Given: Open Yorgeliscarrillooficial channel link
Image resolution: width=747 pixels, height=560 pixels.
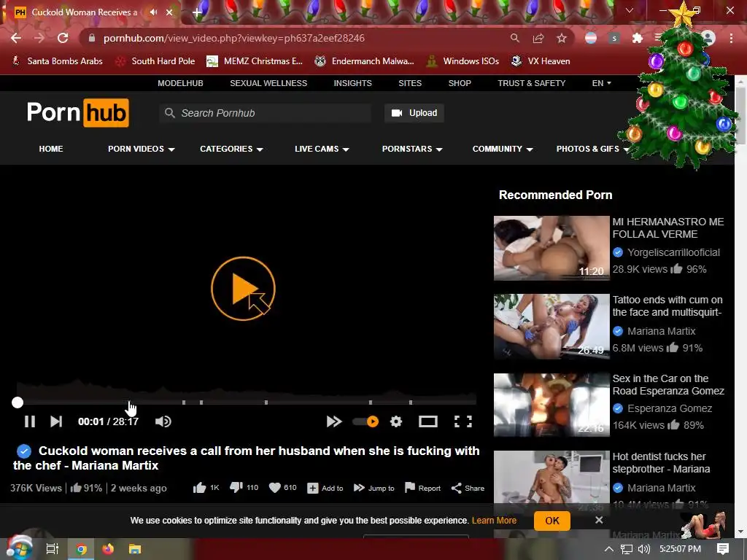Looking at the screenshot, I should coord(673,252).
